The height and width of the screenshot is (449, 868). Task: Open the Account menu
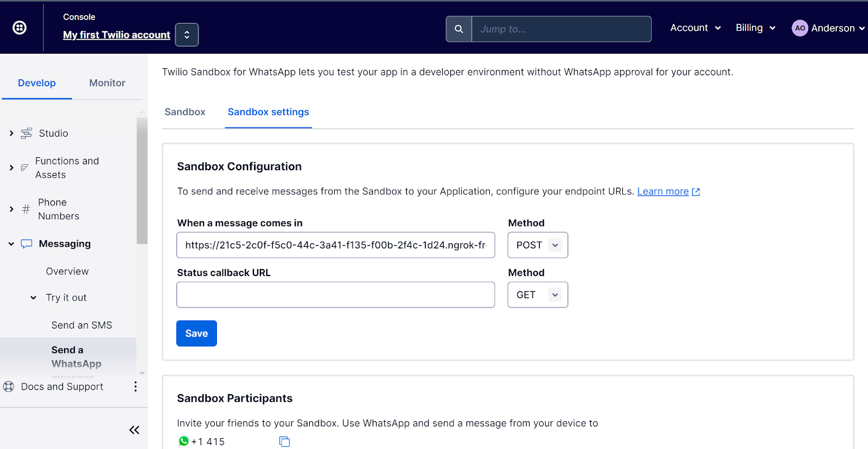pyautogui.click(x=695, y=28)
